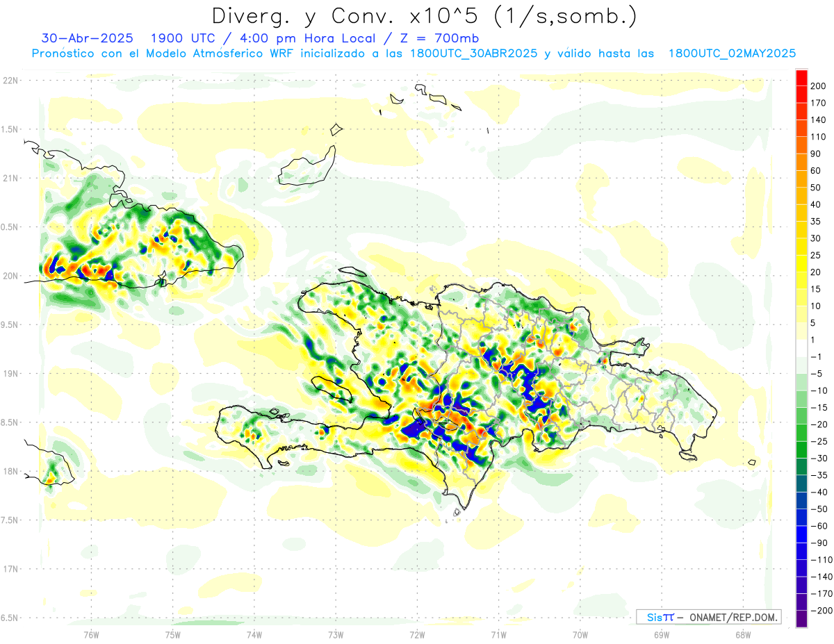Viewport: 834px width, 644px height.
Task: Click the '17N' latitude label
Action: 10,569
